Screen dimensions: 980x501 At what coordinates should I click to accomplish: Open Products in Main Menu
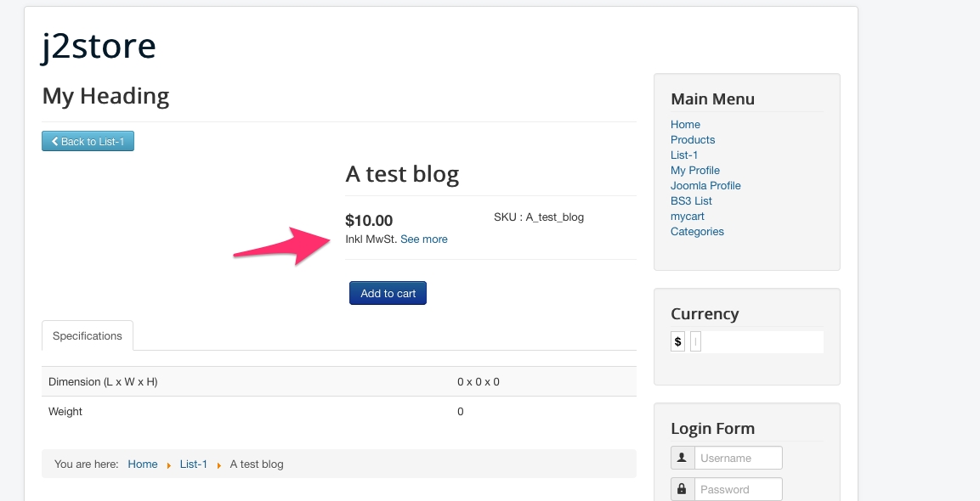693,140
